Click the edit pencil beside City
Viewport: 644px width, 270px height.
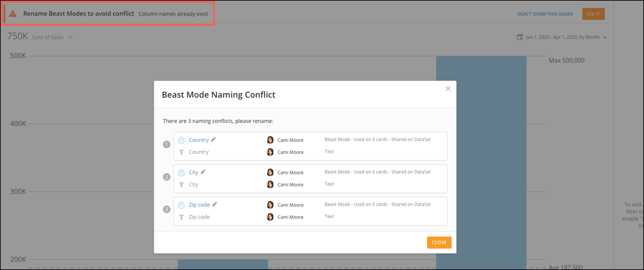(x=203, y=172)
